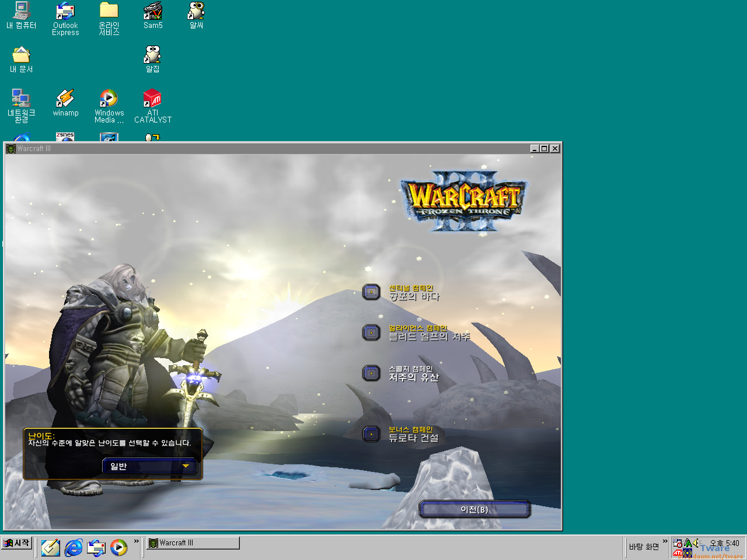Viewport: 747px width, 560px height.
Task: Open the 듀로타 건설 Bonus campaign
Action: coord(414,437)
